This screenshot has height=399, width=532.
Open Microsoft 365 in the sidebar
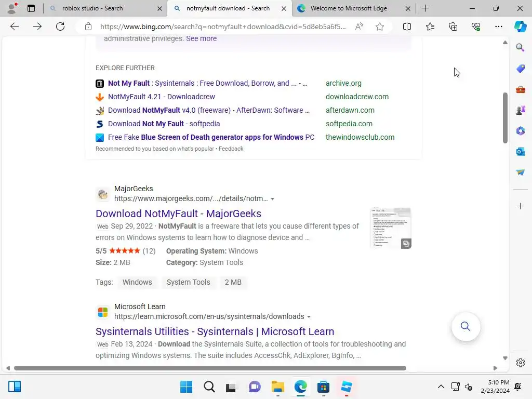(x=520, y=131)
